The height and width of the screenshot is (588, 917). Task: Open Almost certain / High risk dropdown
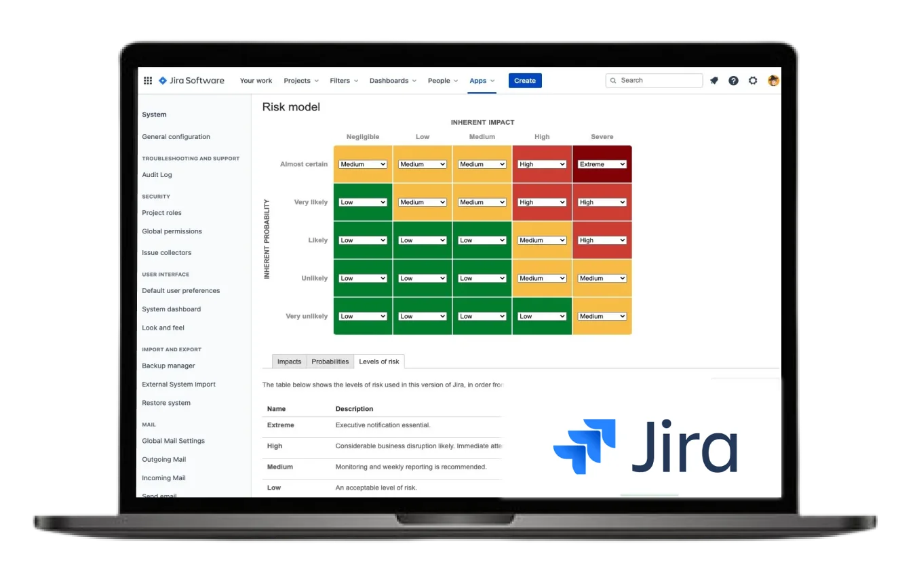coord(542,164)
